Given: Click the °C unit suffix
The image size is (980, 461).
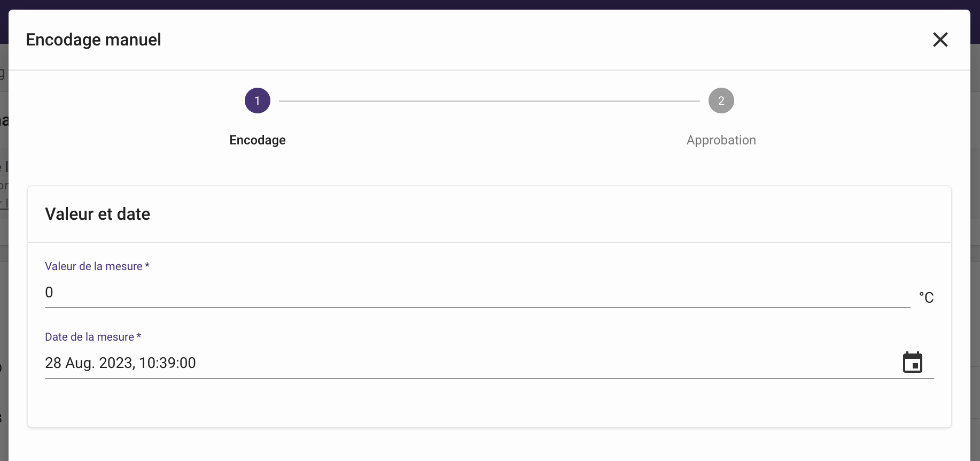Looking at the screenshot, I should 926,297.
